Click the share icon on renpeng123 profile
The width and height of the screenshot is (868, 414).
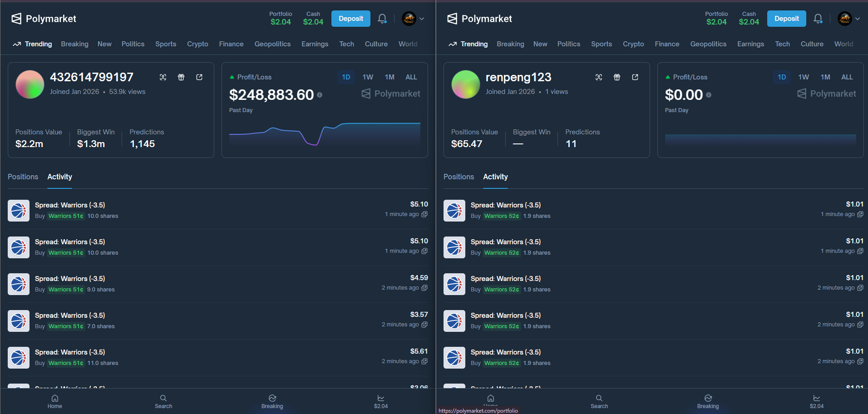pyautogui.click(x=635, y=77)
